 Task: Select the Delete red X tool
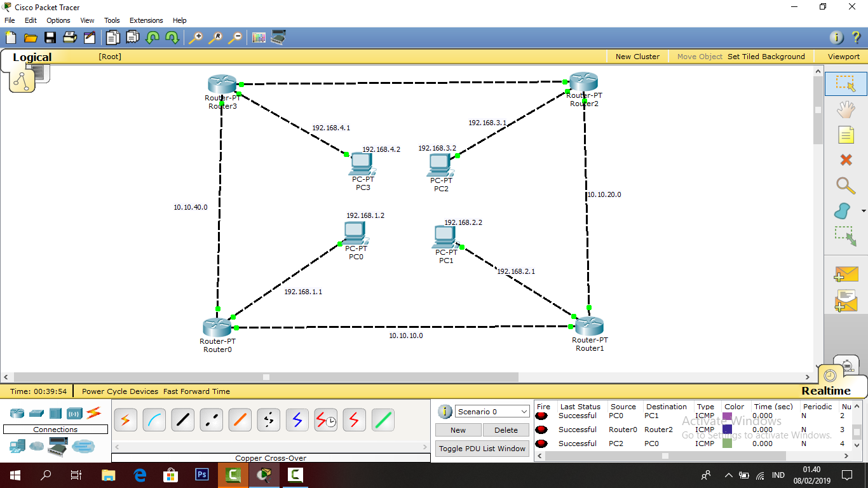(846, 159)
